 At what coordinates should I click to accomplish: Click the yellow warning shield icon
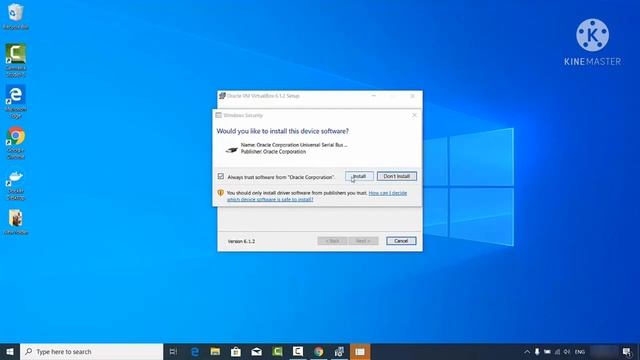(x=220, y=193)
